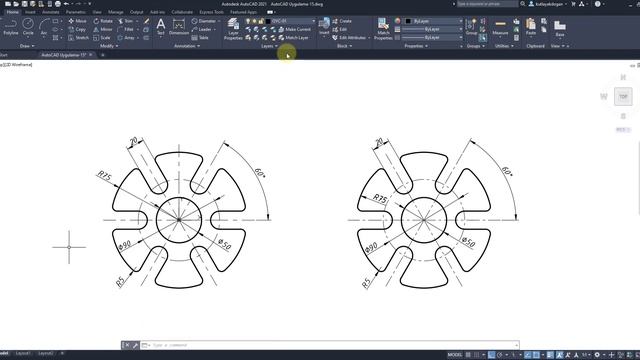
Task: Click Match Properties tool
Action: coord(383,29)
